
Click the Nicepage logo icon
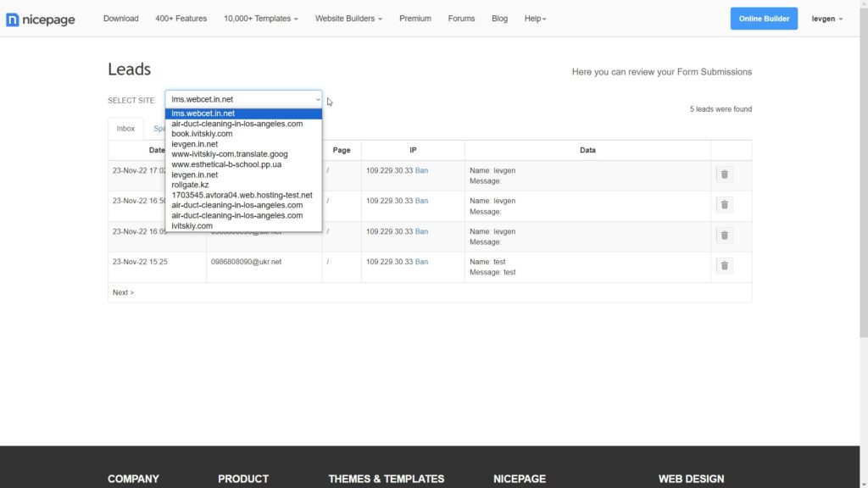13,19
